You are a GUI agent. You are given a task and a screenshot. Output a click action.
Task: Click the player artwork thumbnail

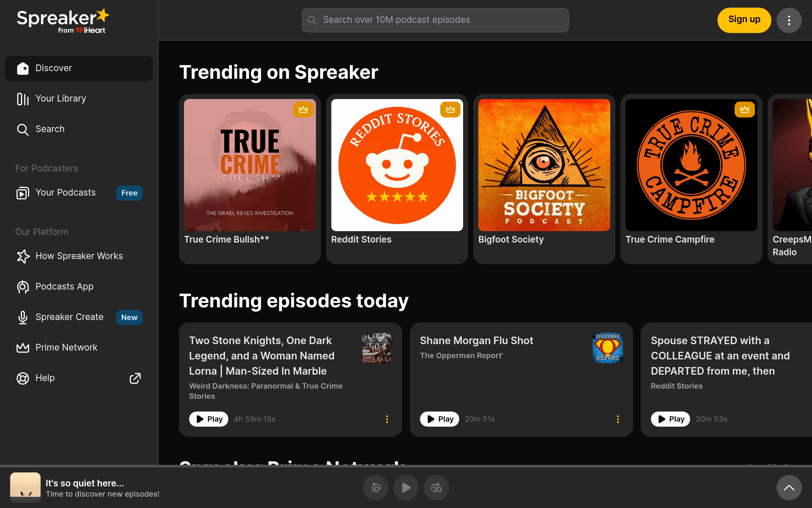coord(25,487)
